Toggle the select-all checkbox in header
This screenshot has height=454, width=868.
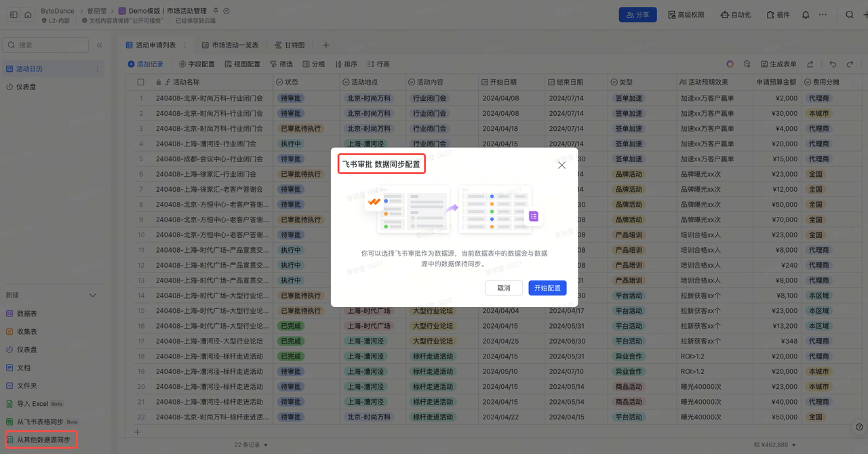click(141, 82)
